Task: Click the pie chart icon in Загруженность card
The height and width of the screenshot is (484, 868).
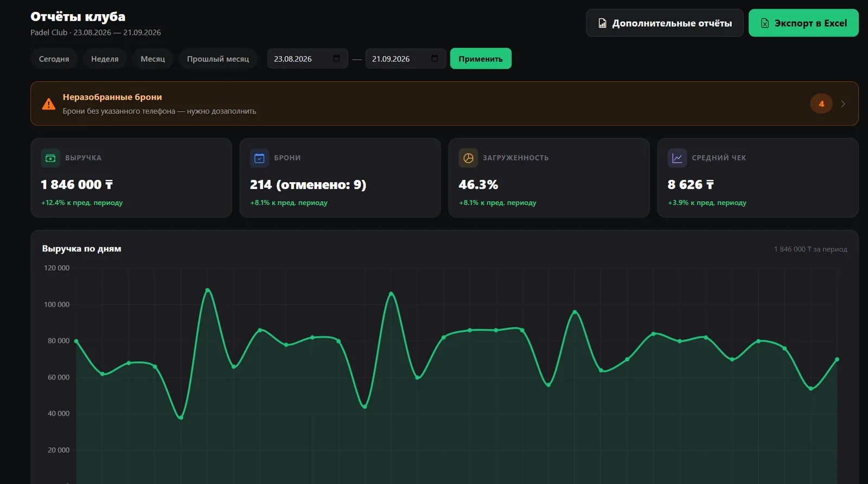Action: coord(468,158)
